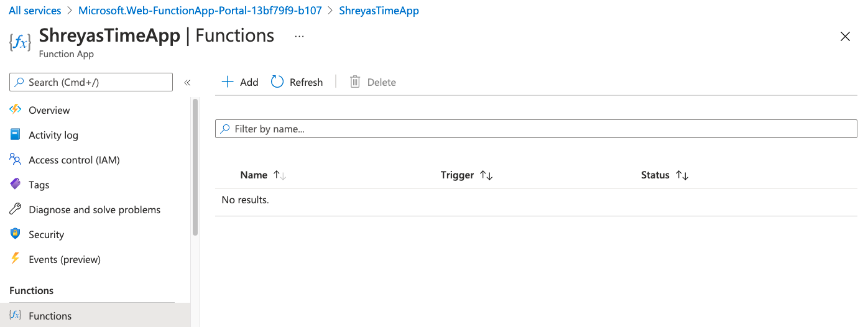The image size is (868, 327).
Task: Open ShreyasTimeApp breadcrumb link
Action: coord(379,11)
